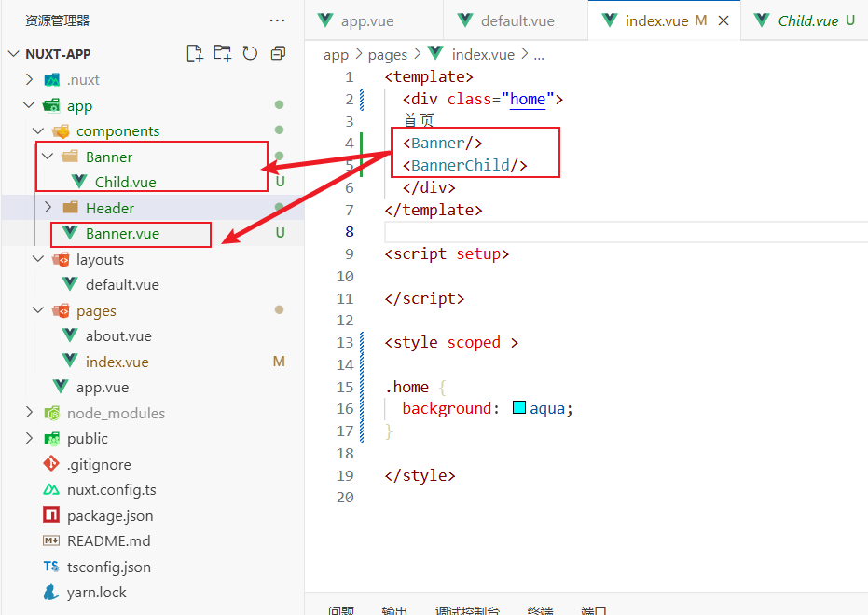868x615 pixels.
Task: Click the .gitignore git icon
Action: (x=51, y=463)
